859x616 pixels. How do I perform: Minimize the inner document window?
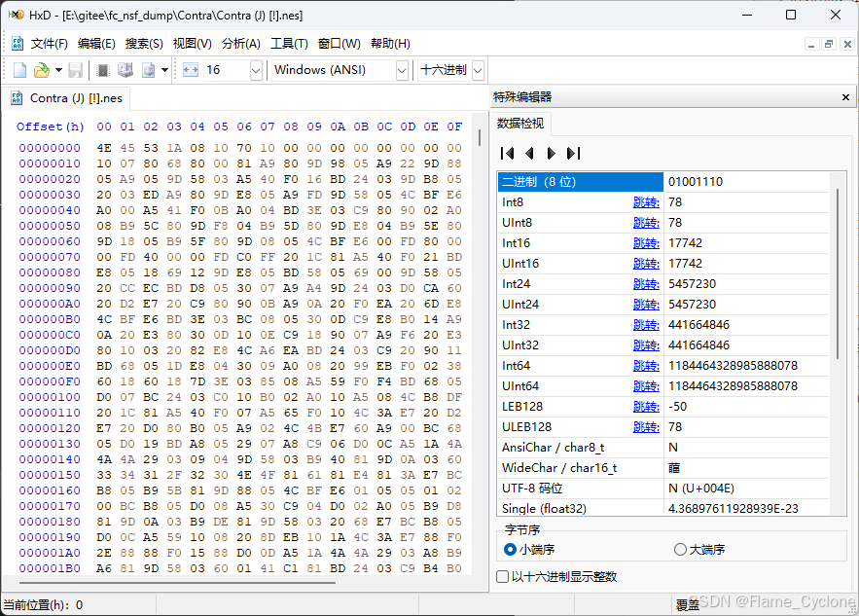coord(811,45)
